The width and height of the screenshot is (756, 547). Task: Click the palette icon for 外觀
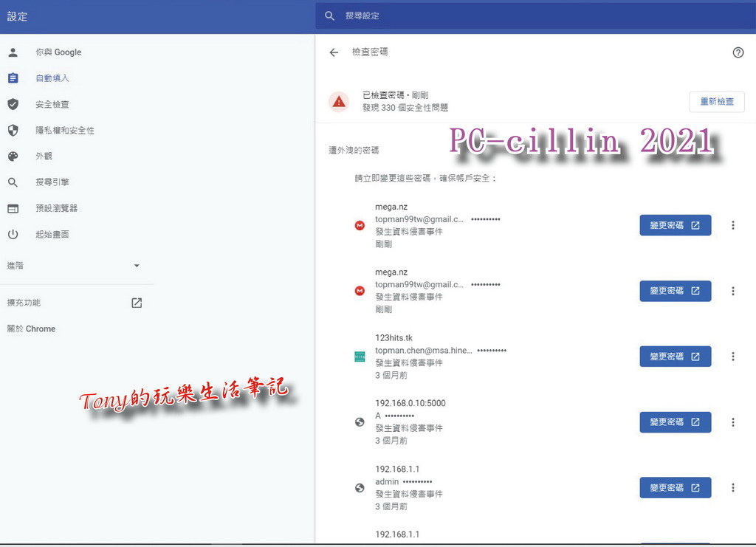[x=13, y=156]
